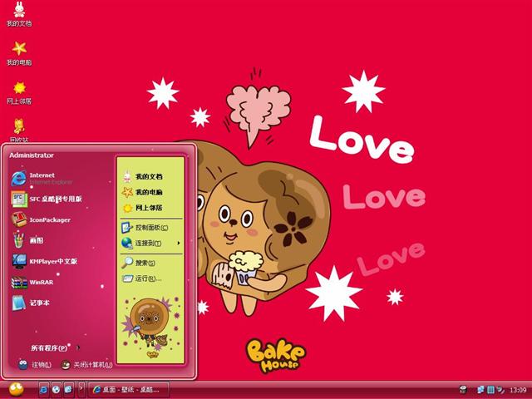Expand quick launch overflow chevron
The image size is (532, 399).
[x=81, y=388]
